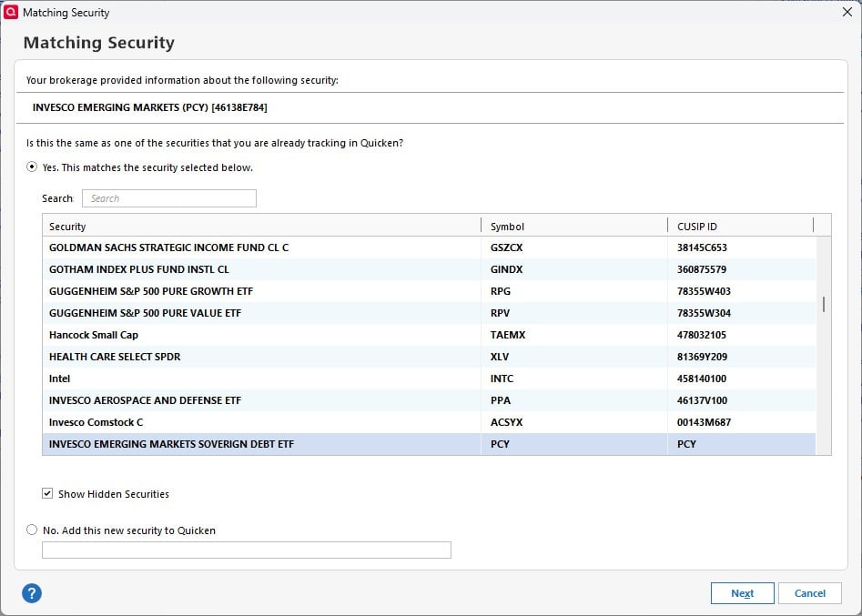Click into the security Search field
862x616 pixels.
(x=169, y=198)
